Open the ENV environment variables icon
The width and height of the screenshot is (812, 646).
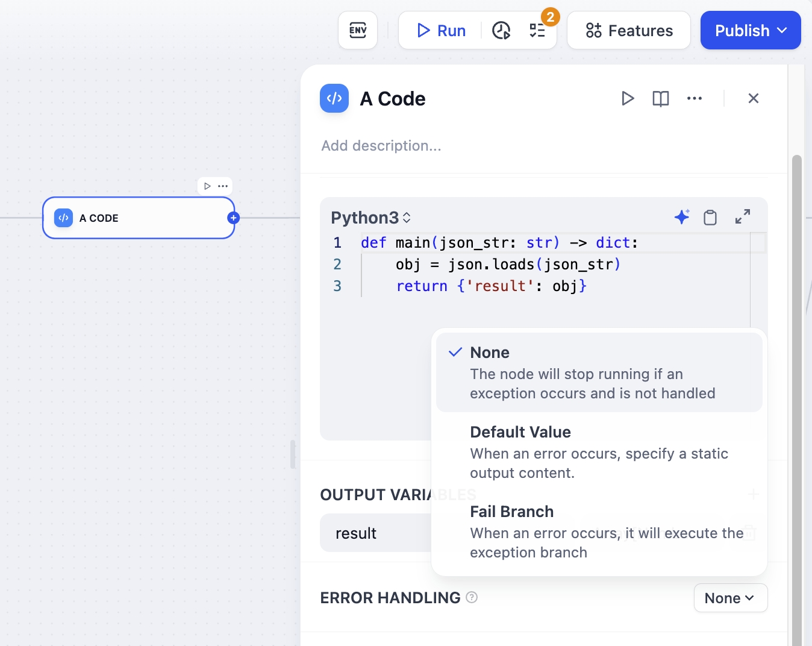[x=358, y=30]
